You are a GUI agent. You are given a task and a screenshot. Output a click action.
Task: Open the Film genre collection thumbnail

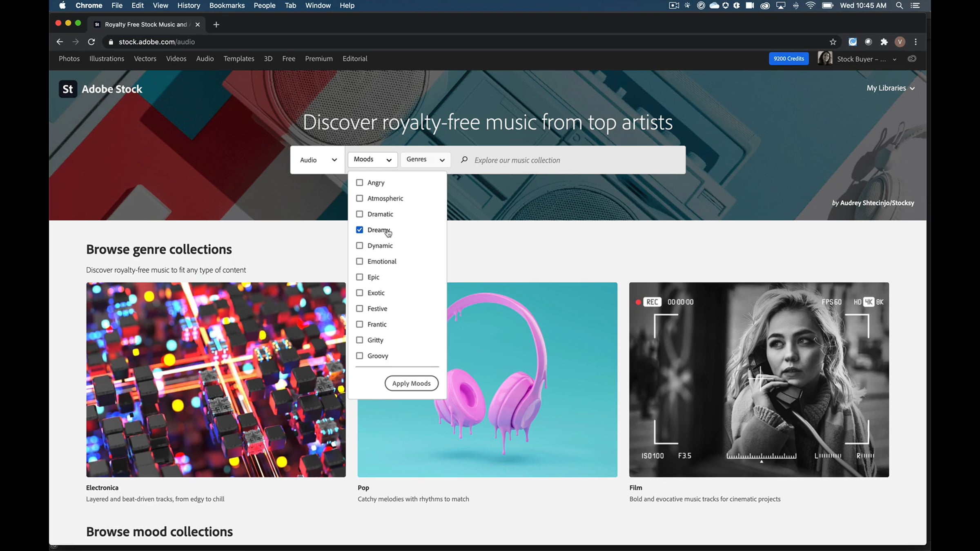point(759,380)
